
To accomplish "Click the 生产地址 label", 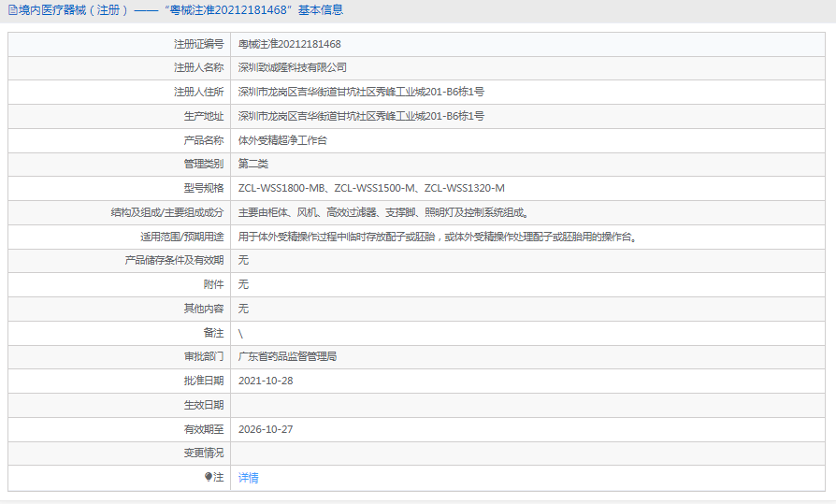I will pyautogui.click(x=204, y=116).
